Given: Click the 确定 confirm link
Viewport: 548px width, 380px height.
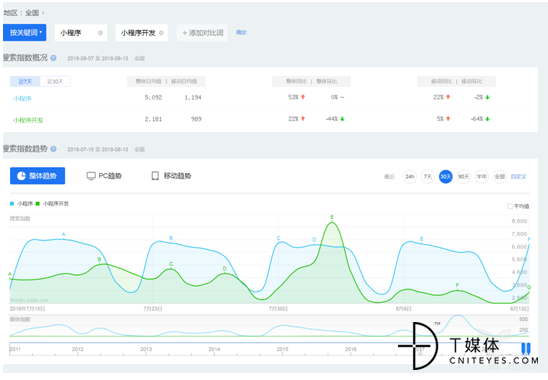Looking at the screenshot, I should point(241,33).
